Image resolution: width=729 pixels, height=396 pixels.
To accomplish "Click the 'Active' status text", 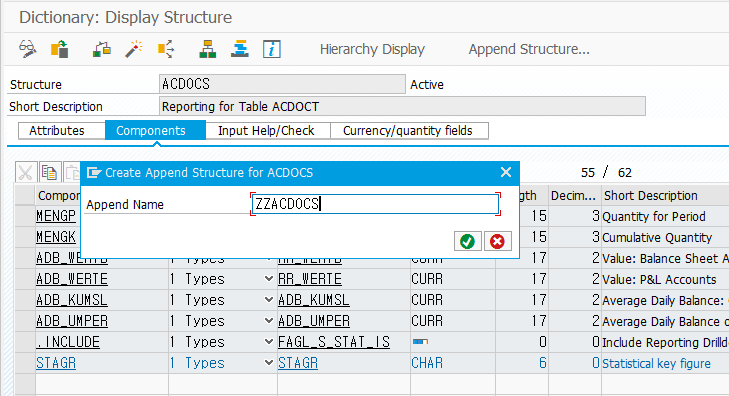I will coord(427,85).
